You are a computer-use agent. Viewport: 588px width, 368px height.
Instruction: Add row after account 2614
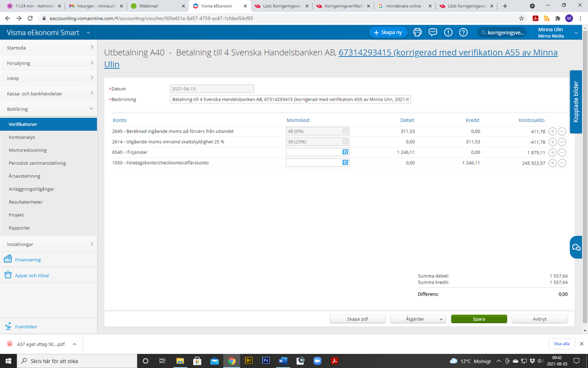click(553, 142)
